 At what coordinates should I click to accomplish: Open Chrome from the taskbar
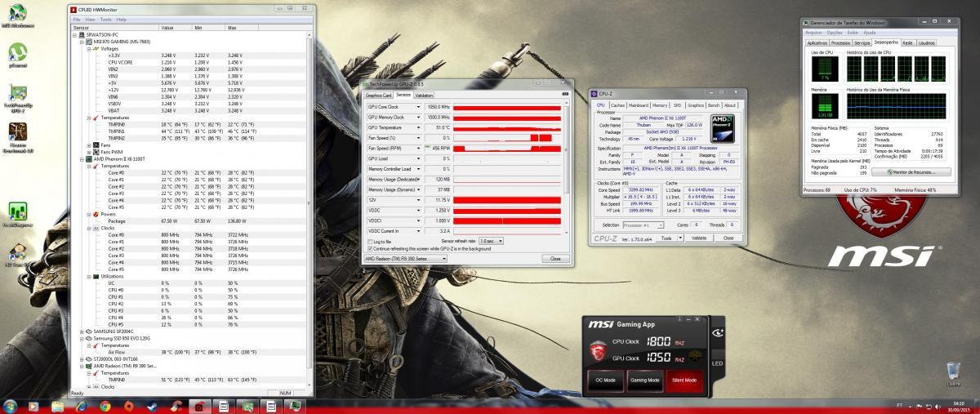(105, 406)
